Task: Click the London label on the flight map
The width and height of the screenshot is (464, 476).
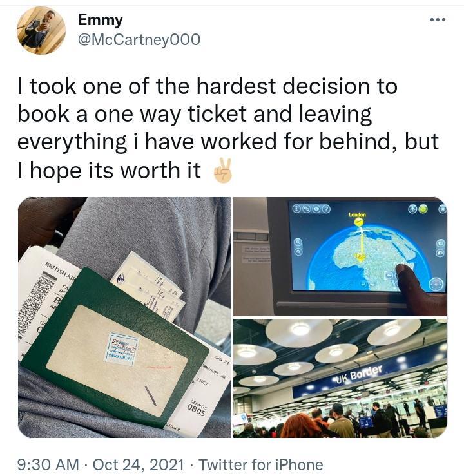Action: click(357, 214)
